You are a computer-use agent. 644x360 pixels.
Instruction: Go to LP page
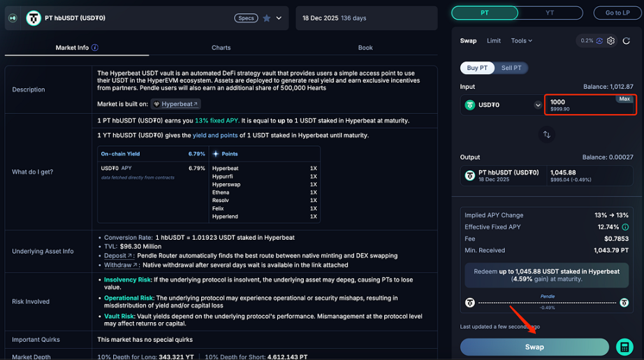617,13
